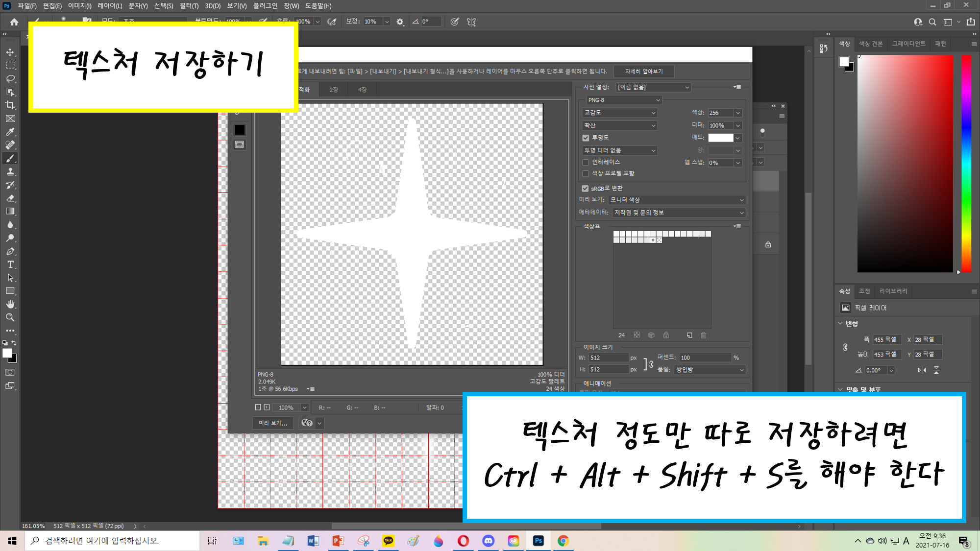
Task: Lock selected colors in color table
Action: coord(666,335)
